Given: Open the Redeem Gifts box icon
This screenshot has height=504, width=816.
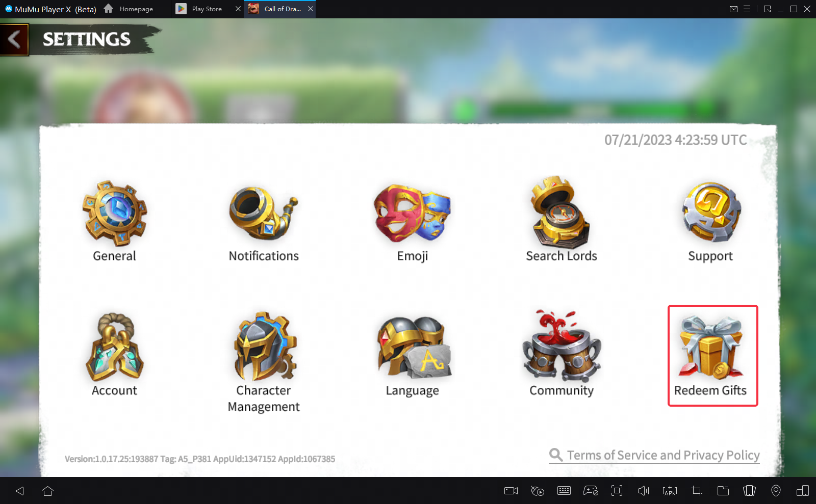Looking at the screenshot, I should pos(711,347).
